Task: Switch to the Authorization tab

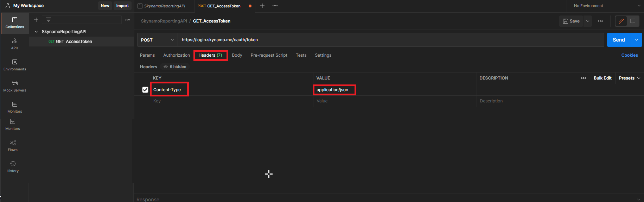Action: coord(177,55)
